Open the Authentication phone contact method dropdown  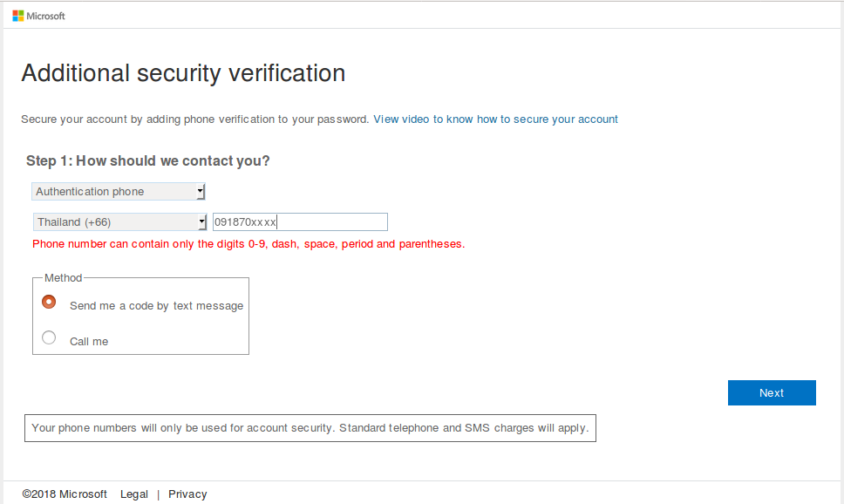tap(113, 192)
